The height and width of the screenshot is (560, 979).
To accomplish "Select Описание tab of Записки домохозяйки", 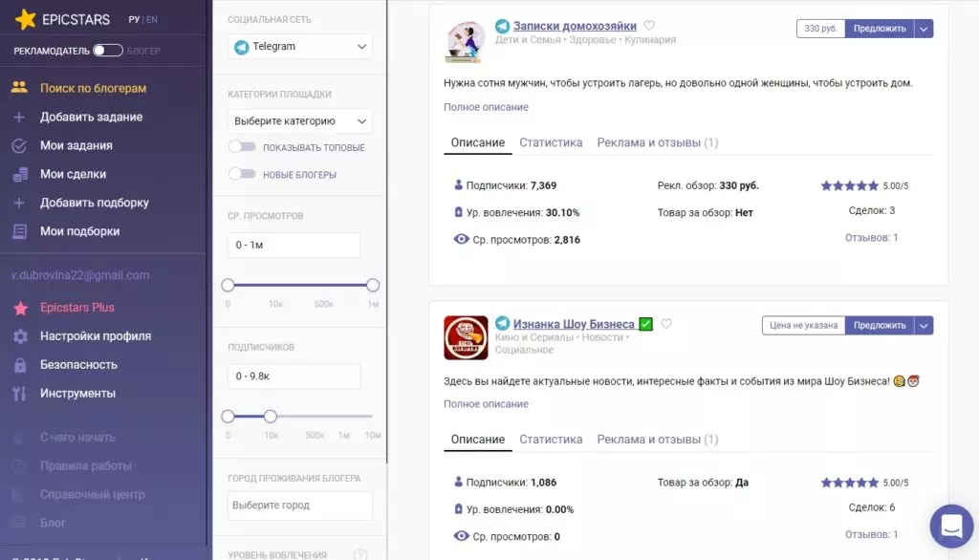I will tap(478, 142).
